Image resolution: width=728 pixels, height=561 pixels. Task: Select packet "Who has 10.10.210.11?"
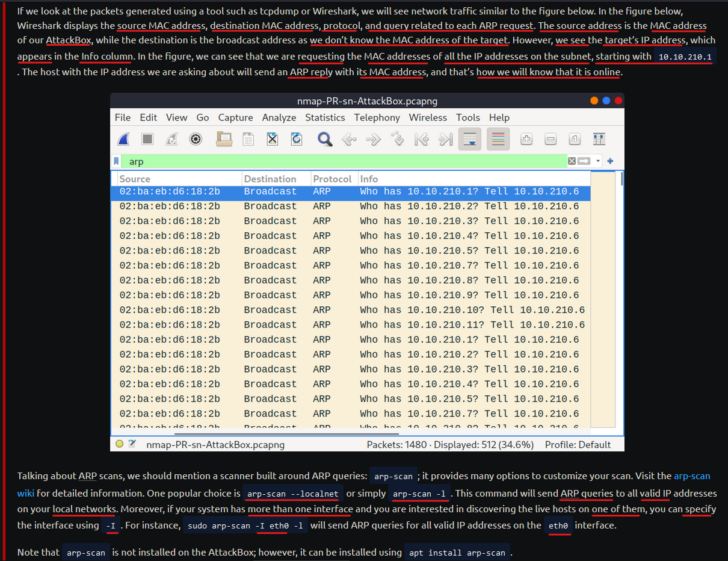point(351,325)
